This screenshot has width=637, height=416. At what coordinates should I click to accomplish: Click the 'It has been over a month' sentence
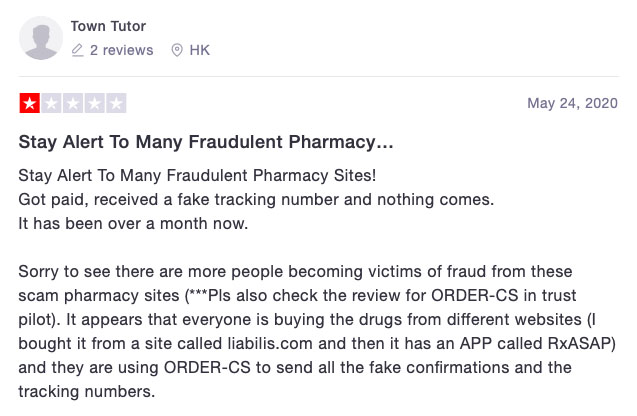click(133, 224)
